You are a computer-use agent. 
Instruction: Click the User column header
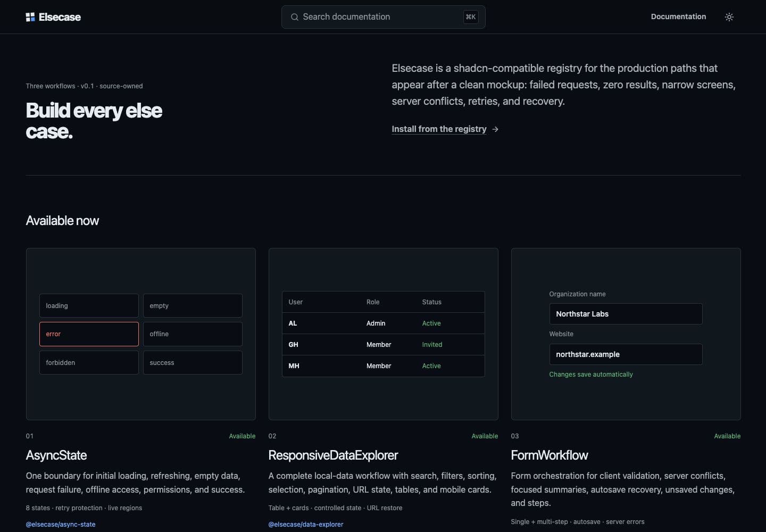coord(296,302)
